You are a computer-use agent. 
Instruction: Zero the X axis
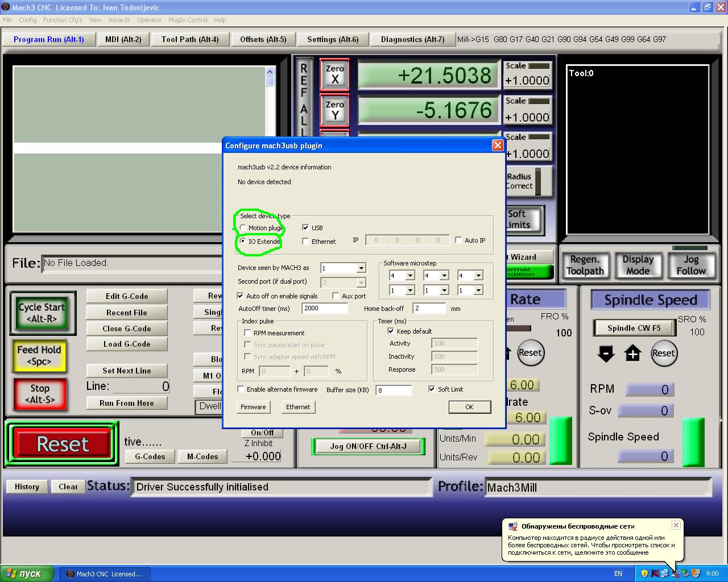coord(334,74)
